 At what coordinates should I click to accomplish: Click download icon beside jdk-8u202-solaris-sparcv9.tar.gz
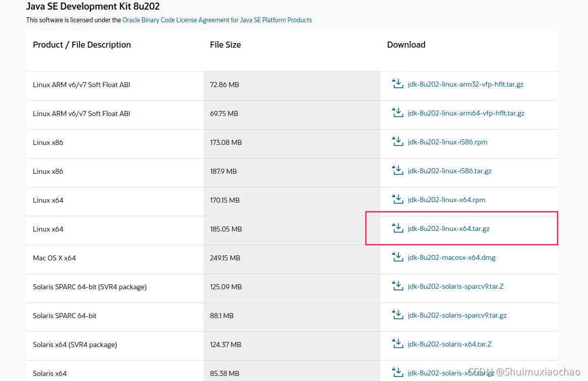pyautogui.click(x=398, y=315)
